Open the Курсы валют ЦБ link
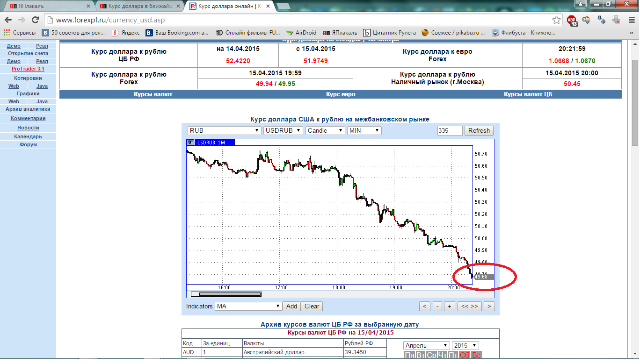Viewport: 640px width, 364px height. (528, 94)
